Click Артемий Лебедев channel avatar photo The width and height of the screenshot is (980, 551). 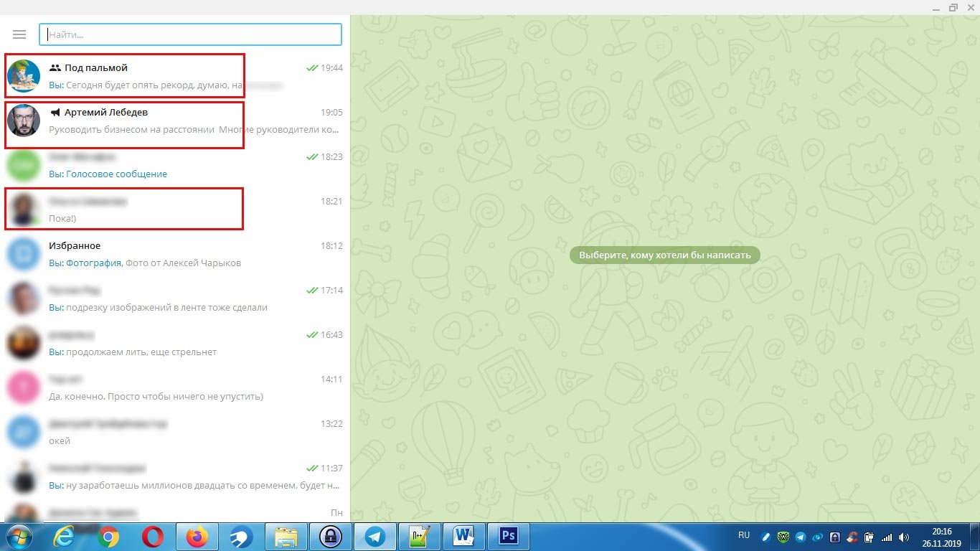(x=24, y=121)
